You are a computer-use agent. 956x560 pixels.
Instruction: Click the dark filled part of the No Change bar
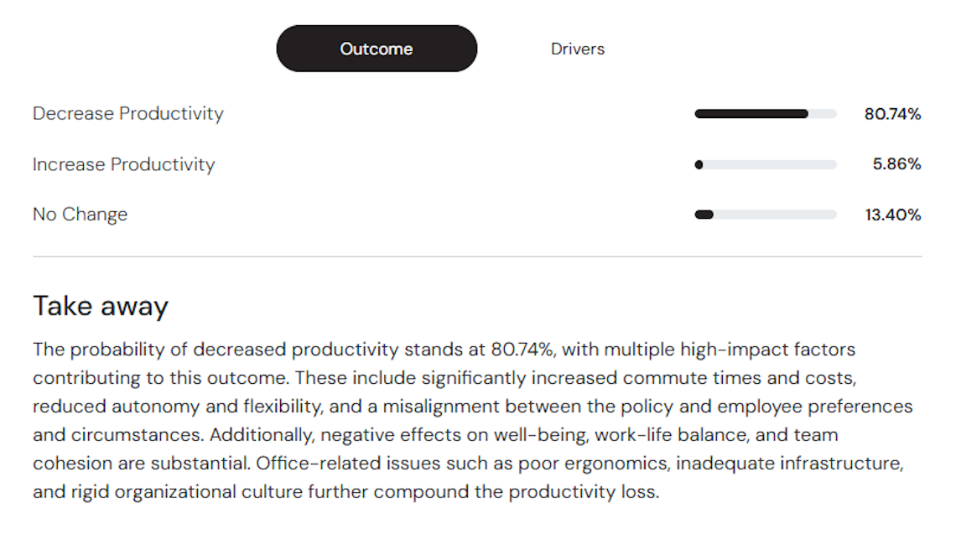click(x=704, y=215)
